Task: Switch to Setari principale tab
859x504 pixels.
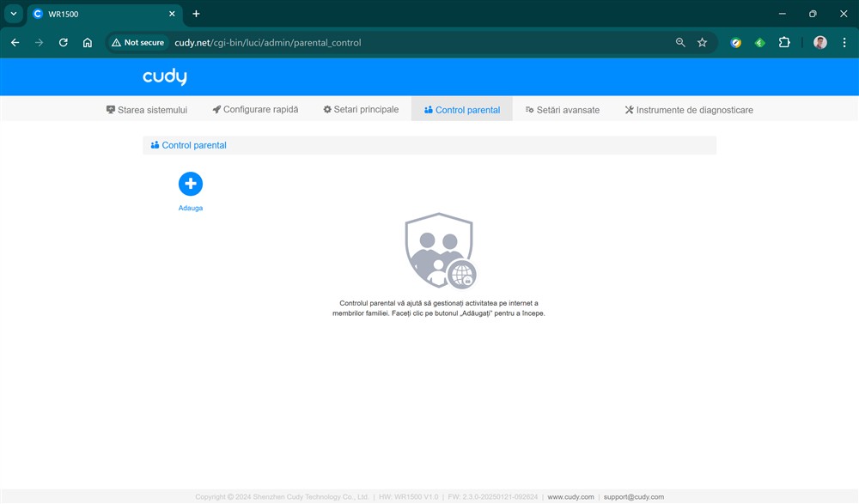Action: pyautogui.click(x=361, y=110)
